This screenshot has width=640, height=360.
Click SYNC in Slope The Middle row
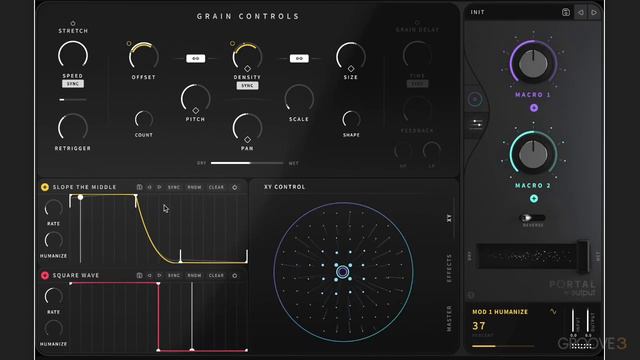click(174, 187)
